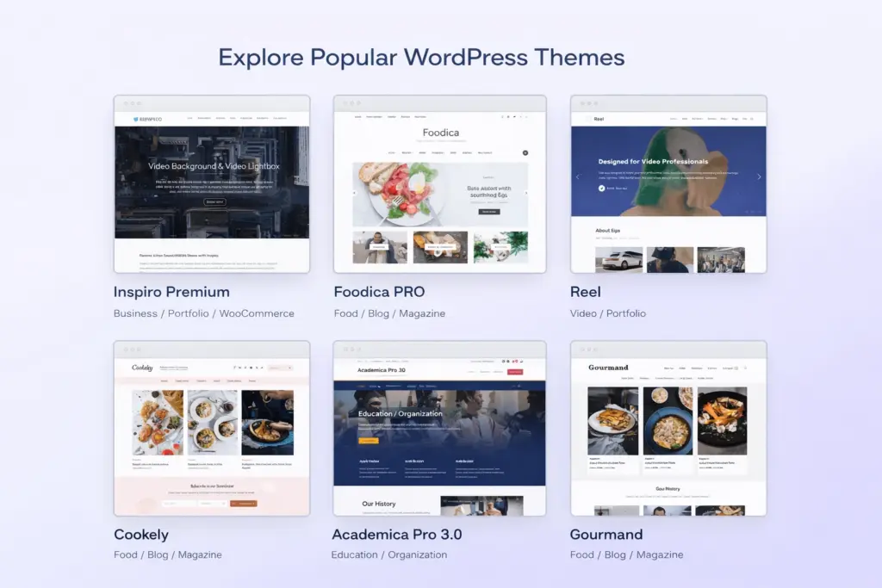The width and height of the screenshot is (882, 588).
Task: Click the Inspiro logo in theme preview
Action: click(146, 118)
